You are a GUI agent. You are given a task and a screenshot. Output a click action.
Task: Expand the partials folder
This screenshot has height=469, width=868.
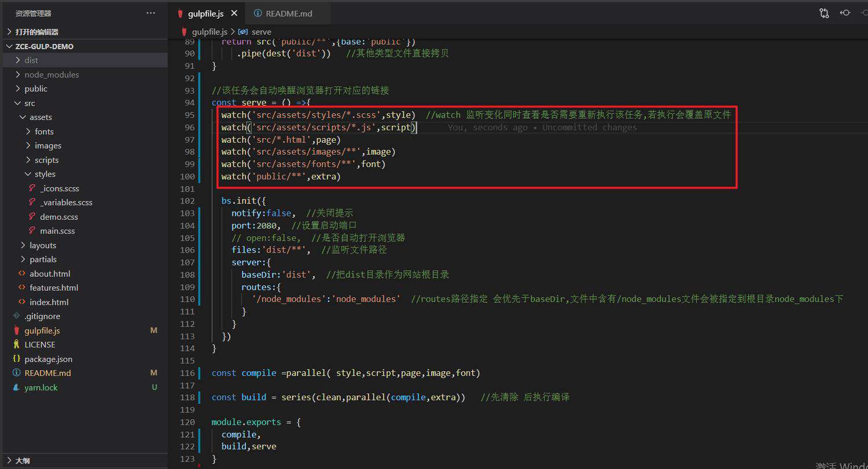coord(85,259)
